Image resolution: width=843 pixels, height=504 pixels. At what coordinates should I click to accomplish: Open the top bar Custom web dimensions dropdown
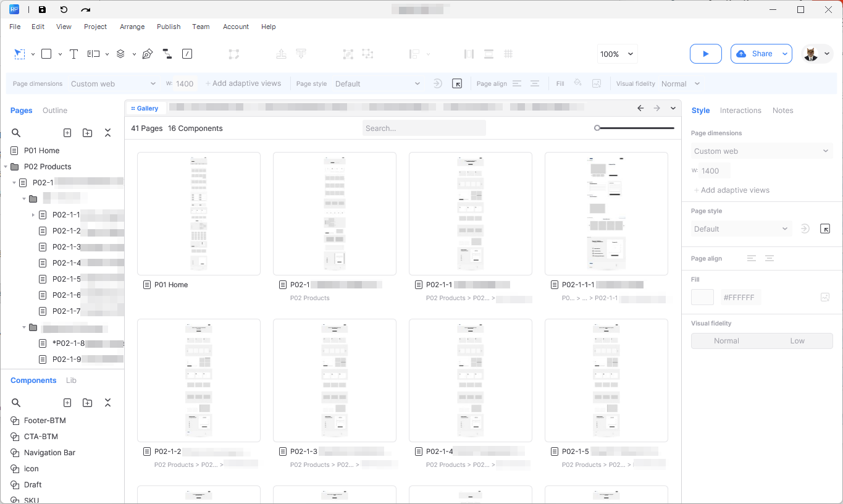click(113, 83)
